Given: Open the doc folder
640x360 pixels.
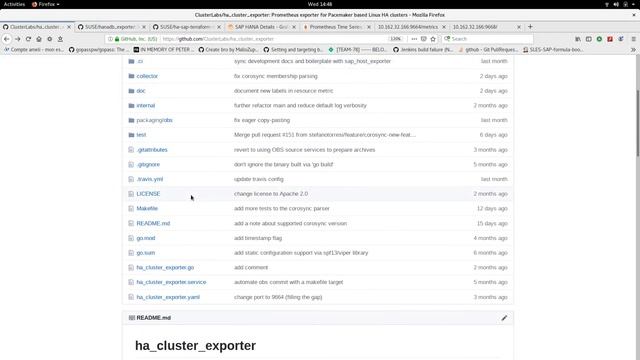Looking at the screenshot, I should pyautogui.click(x=141, y=91).
